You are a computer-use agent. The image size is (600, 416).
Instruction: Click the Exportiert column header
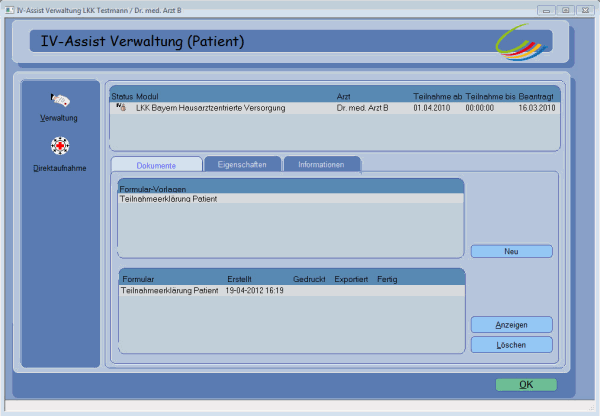coord(351,279)
